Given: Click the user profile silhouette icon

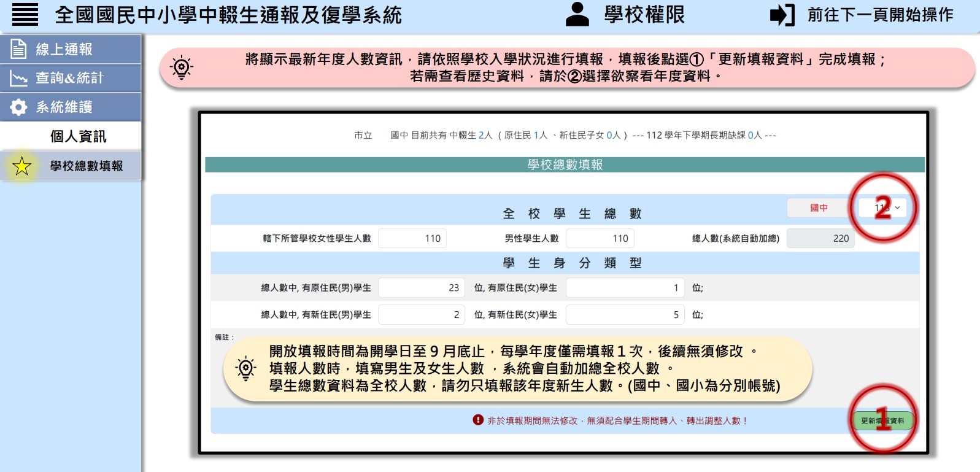Looking at the screenshot, I should (x=577, y=15).
